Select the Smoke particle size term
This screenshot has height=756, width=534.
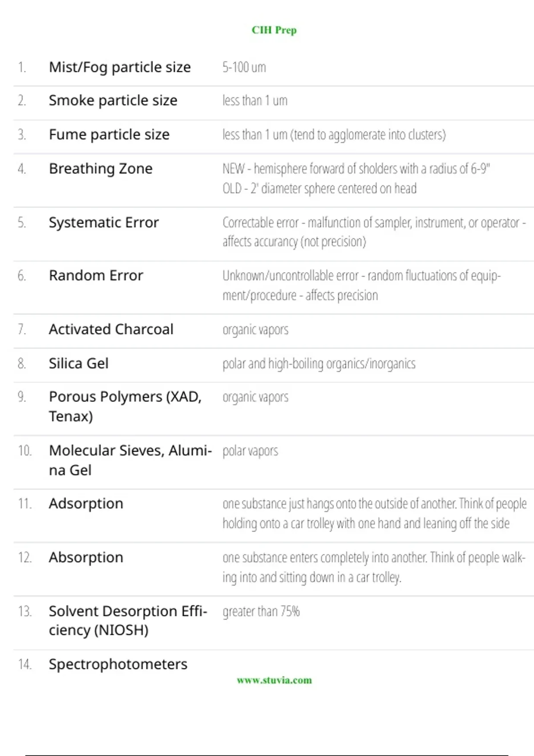click(x=113, y=101)
